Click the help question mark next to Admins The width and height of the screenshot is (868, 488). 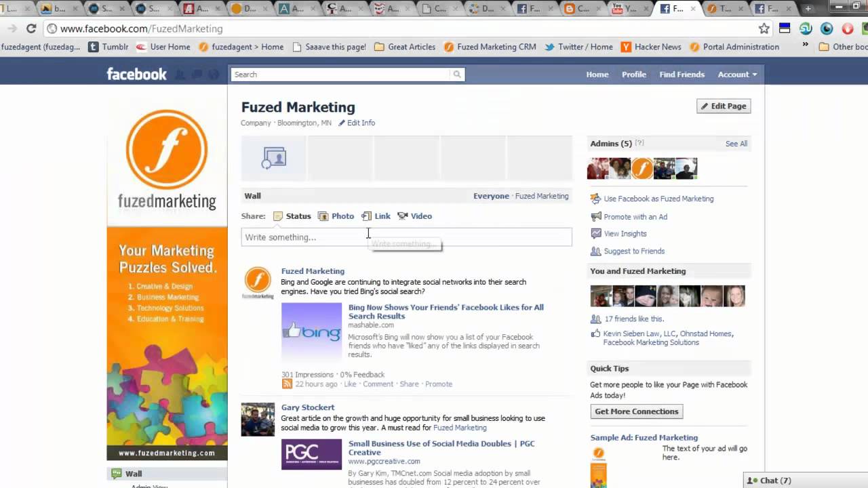pos(639,143)
